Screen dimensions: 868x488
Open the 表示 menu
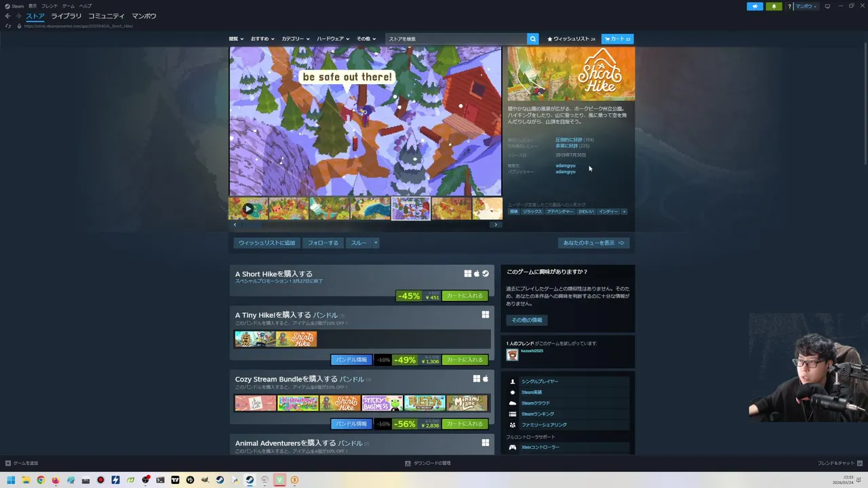33,6
